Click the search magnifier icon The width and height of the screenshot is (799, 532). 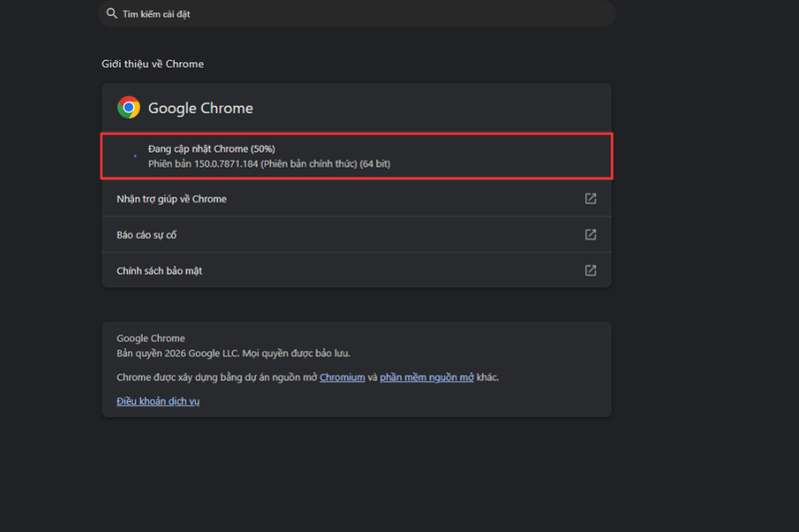(x=112, y=13)
